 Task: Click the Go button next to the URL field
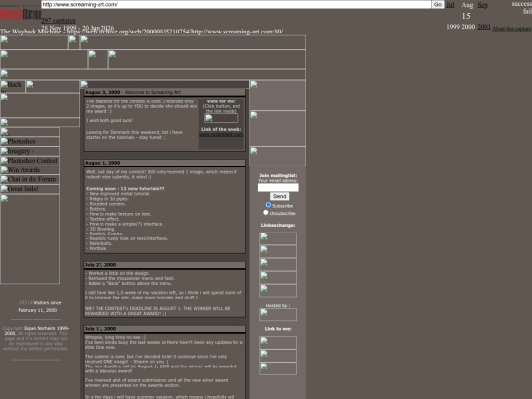[x=437, y=4]
